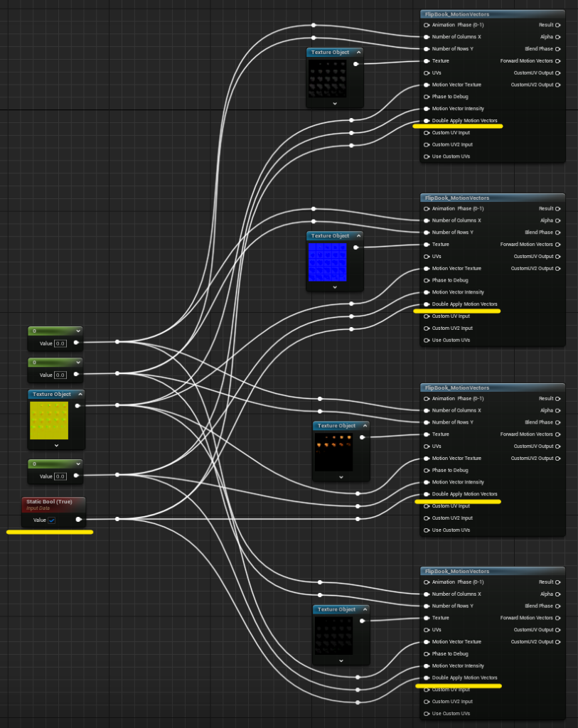This screenshot has width=578, height=728.
Task: Expand the down arrow under blue texture preview
Action: (335, 287)
